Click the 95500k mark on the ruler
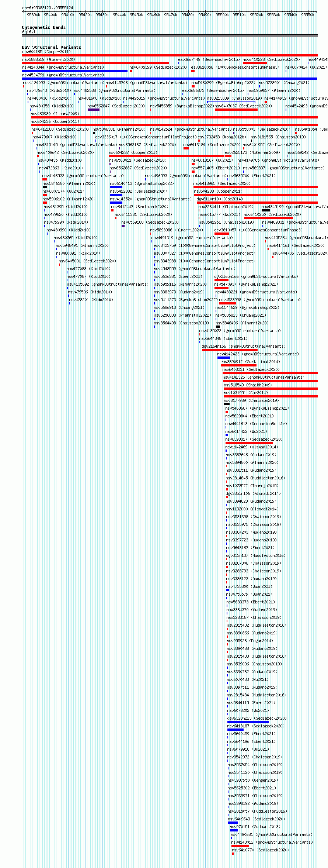Viewport: 328px width, 868px height. pyautogui.click(x=222, y=15)
